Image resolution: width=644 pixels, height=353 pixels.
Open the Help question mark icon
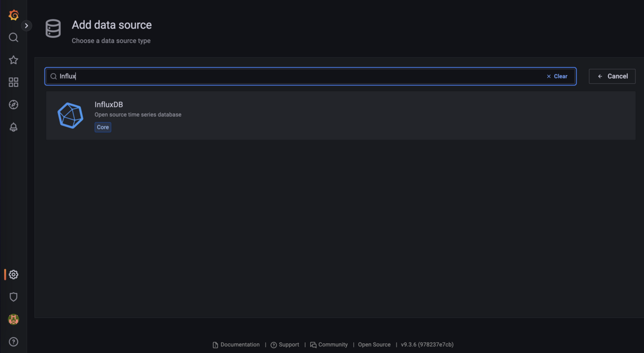pyautogui.click(x=13, y=342)
